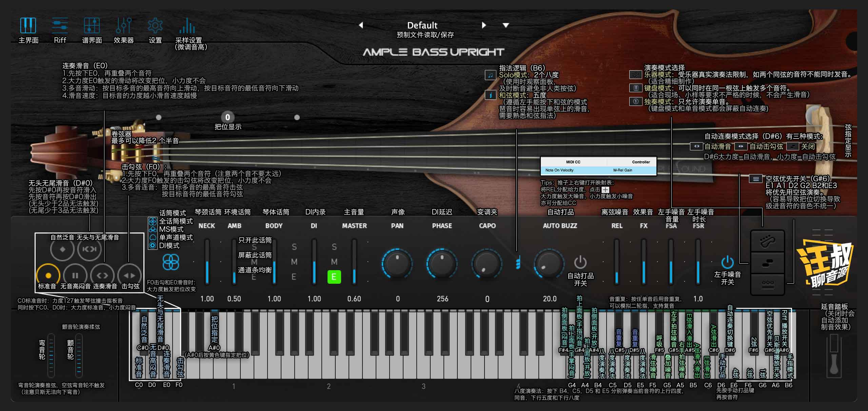868x411 pixels.
Task: Select the palm mute (无音高闷音) articulation button
Action: (75, 276)
